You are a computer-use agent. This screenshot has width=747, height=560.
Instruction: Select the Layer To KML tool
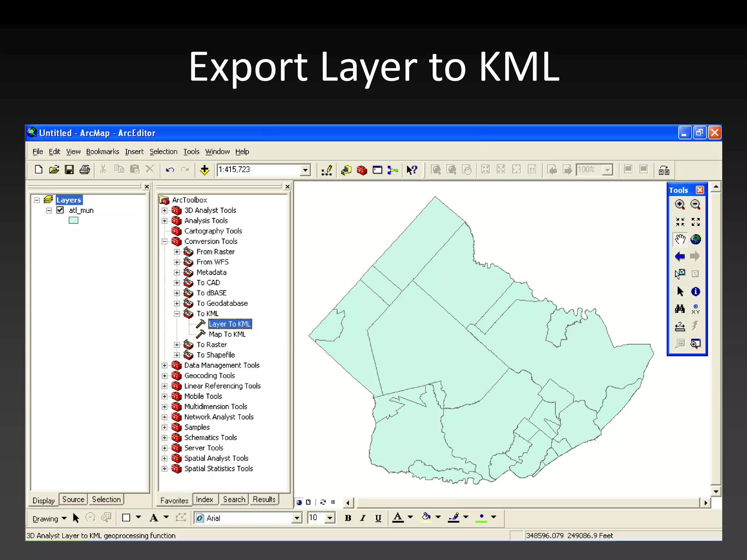tap(229, 324)
